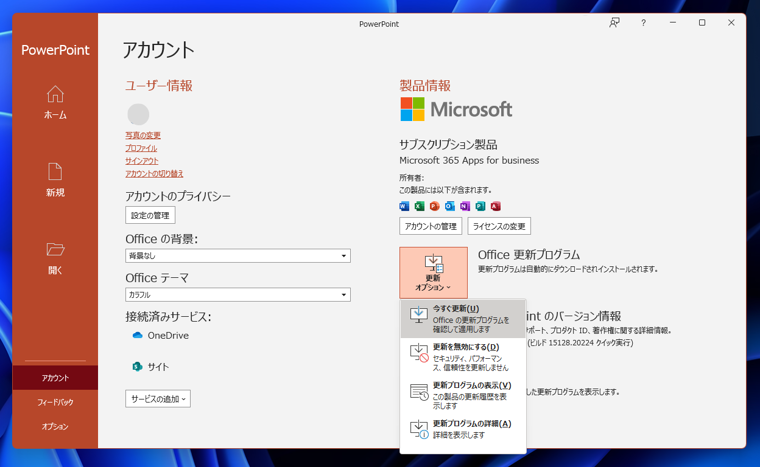Click the アカウントの切り替え link
The image size is (760, 467).
pos(154,173)
